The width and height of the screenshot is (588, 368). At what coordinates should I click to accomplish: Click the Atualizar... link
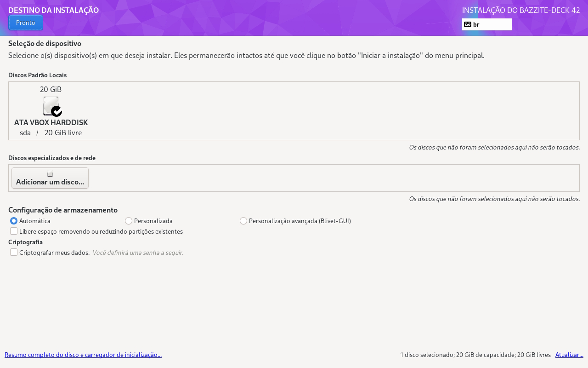click(569, 355)
